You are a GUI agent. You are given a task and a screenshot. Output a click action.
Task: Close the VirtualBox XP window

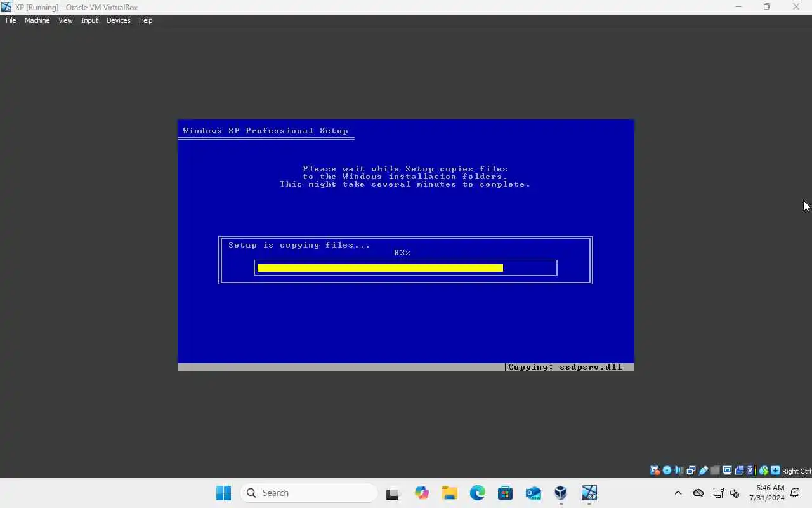[x=796, y=7]
